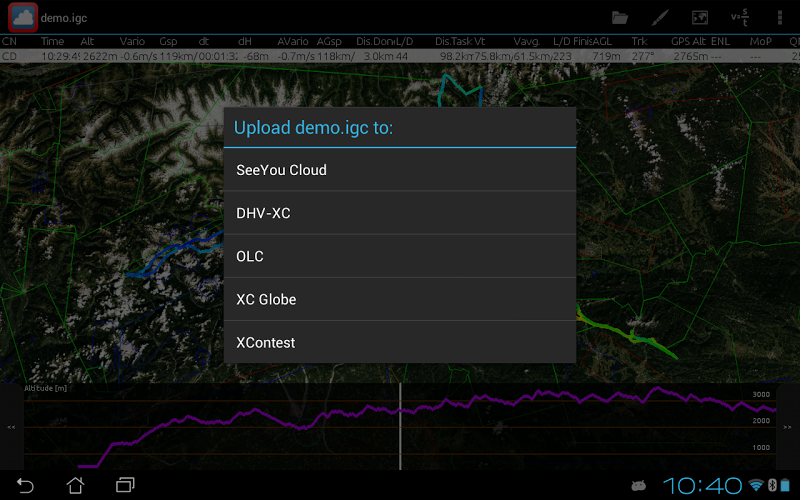Open the map view icon
This screenshot has width=800, height=500.
(699, 18)
